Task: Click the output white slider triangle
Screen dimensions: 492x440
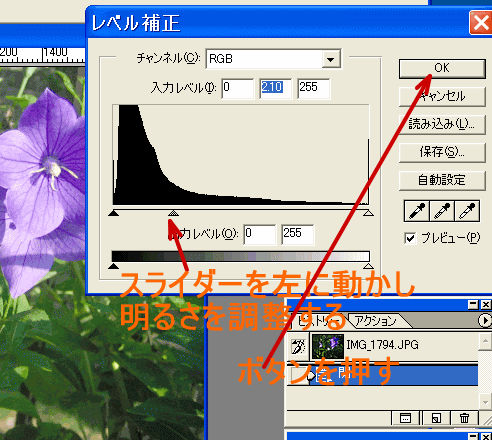Action: tap(368, 266)
